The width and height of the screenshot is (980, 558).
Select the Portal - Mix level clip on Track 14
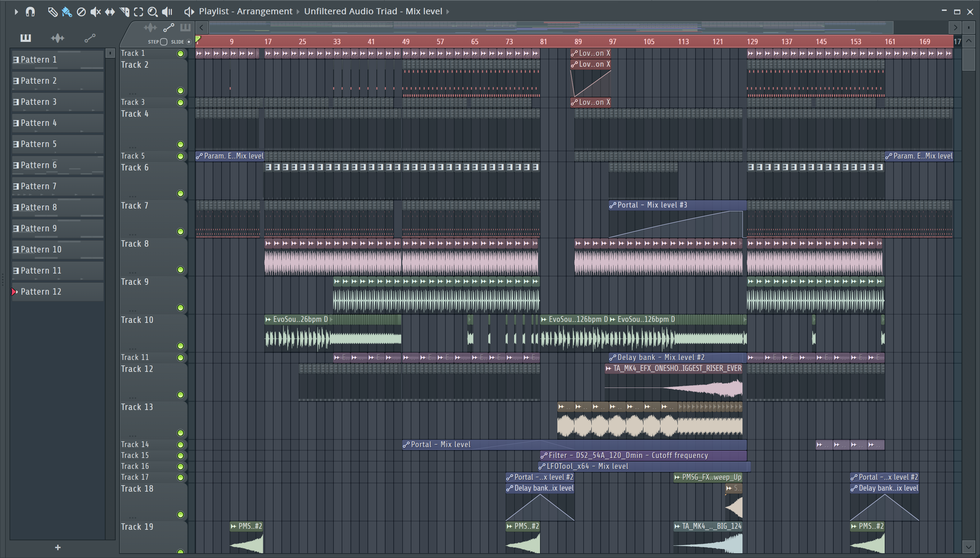click(x=574, y=445)
